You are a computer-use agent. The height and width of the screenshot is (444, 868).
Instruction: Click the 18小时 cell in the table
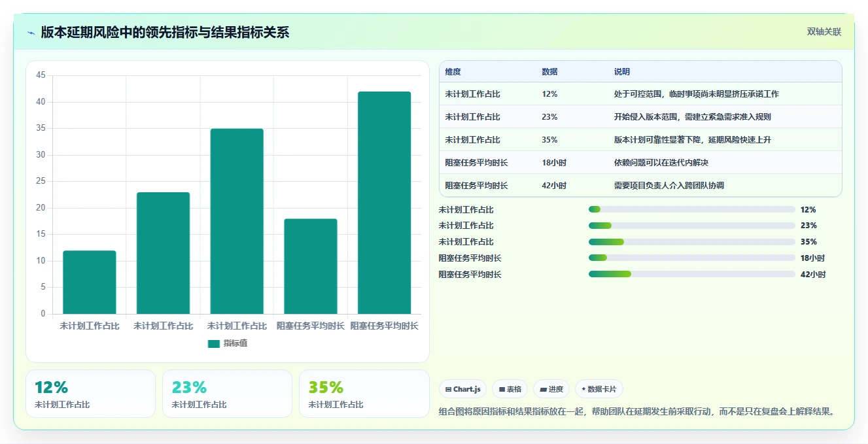(x=554, y=163)
